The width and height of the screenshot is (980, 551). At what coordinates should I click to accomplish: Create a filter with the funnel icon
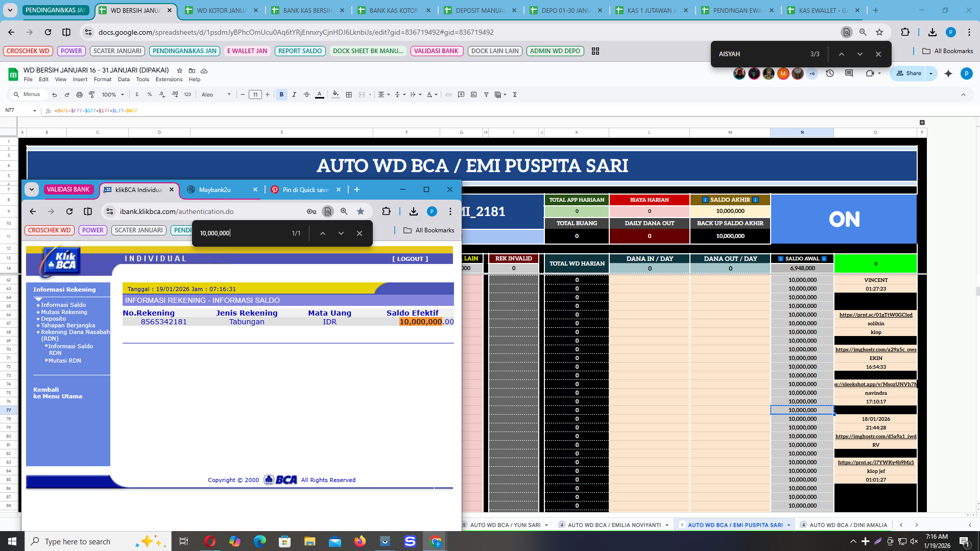click(486, 94)
